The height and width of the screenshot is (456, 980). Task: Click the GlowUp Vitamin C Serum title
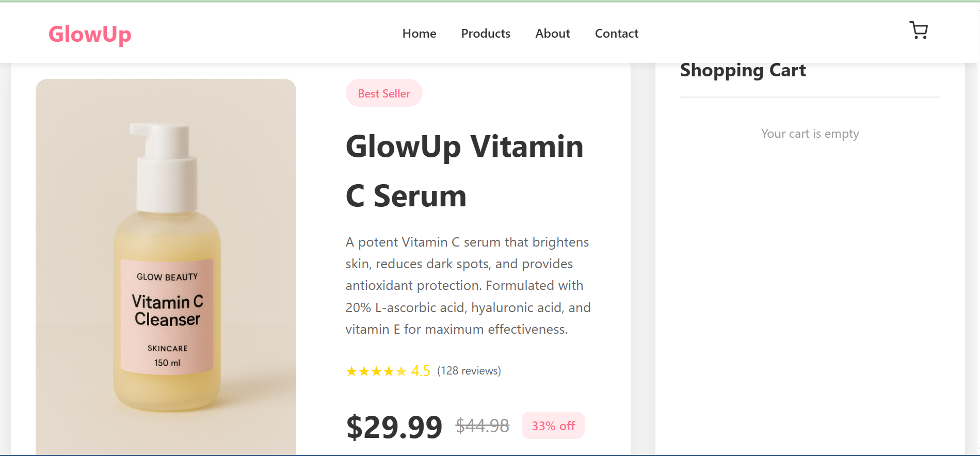(x=464, y=171)
